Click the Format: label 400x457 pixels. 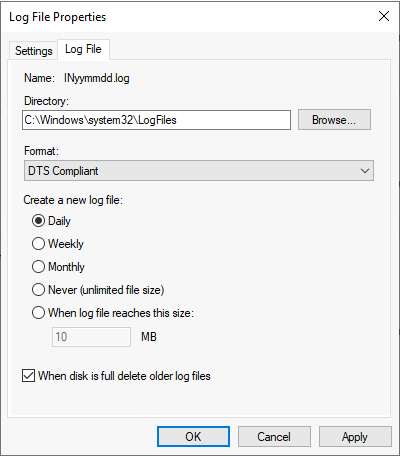click(41, 151)
